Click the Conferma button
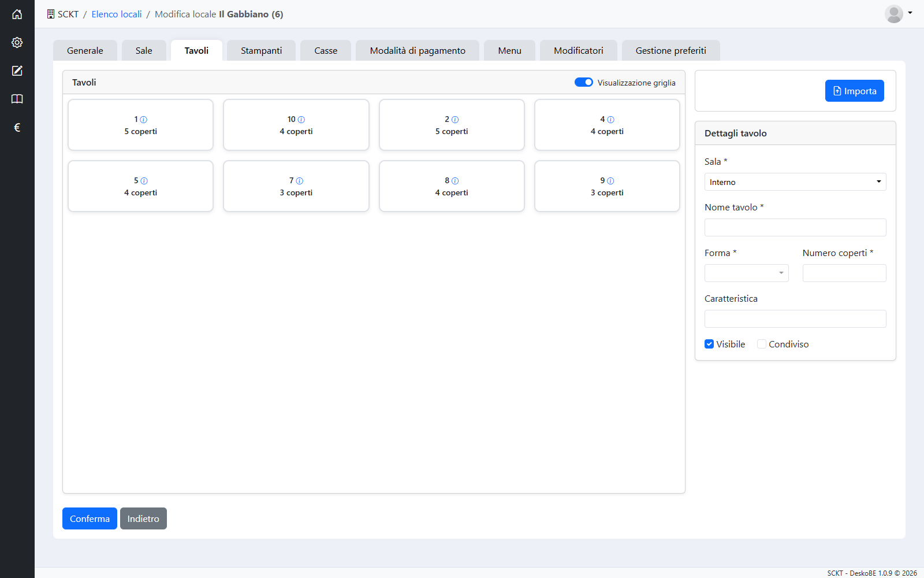 [90, 518]
